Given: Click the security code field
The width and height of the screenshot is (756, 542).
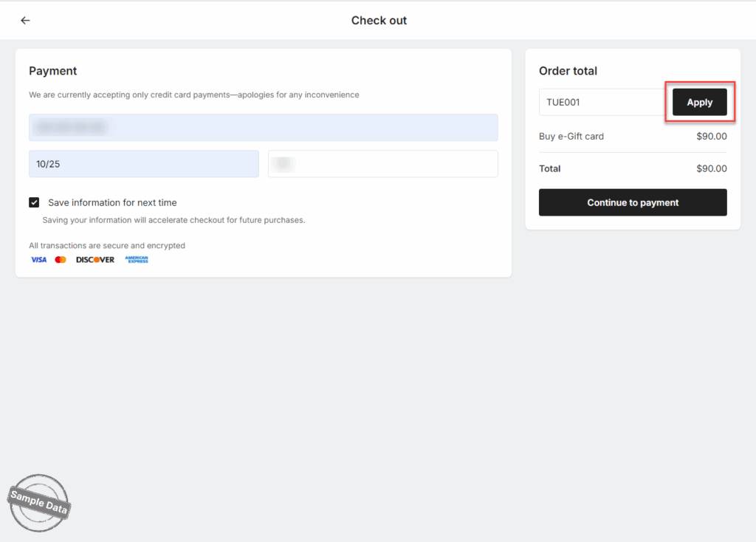Looking at the screenshot, I should click(382, 164).
